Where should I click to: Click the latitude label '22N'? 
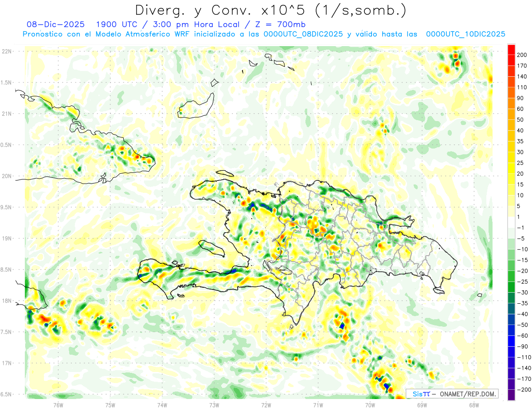pyautogui.click(x=6, y=51)
